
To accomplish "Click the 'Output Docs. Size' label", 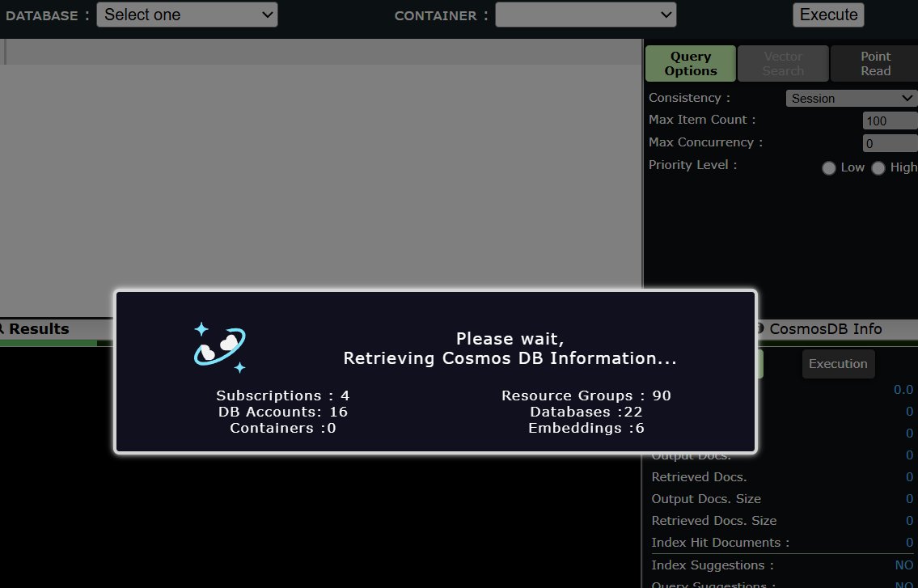I will (706, 499).
